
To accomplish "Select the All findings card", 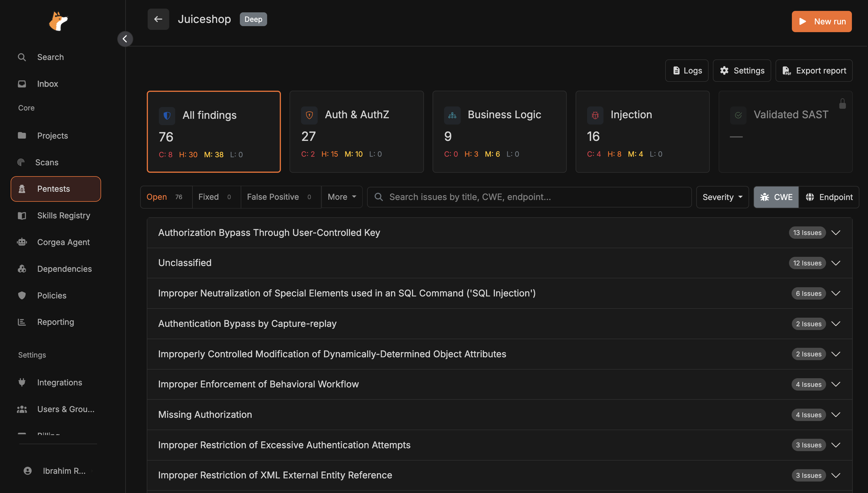I will pyautogui.click(x=213, y=132).
